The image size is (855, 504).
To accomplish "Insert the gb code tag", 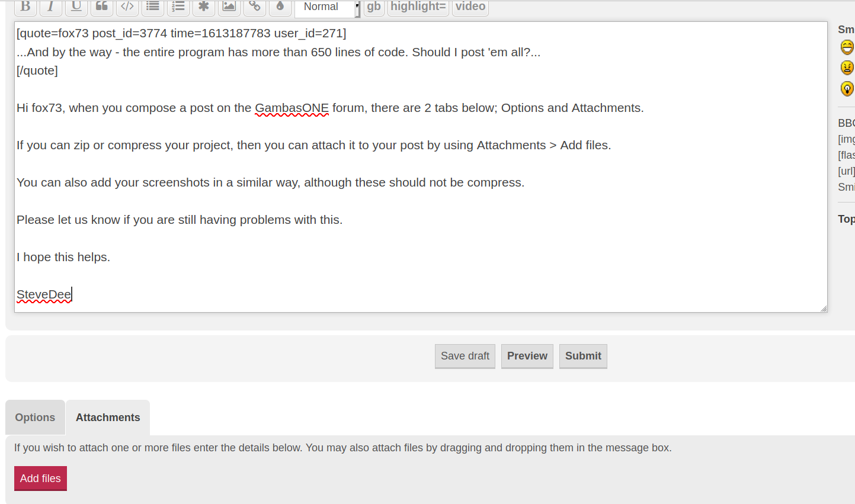I will point(374,7).
